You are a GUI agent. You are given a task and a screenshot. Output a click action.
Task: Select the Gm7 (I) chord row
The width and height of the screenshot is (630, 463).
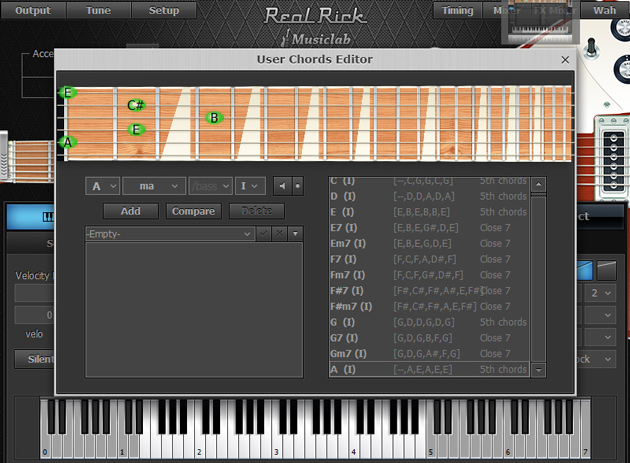coord(429,354)
